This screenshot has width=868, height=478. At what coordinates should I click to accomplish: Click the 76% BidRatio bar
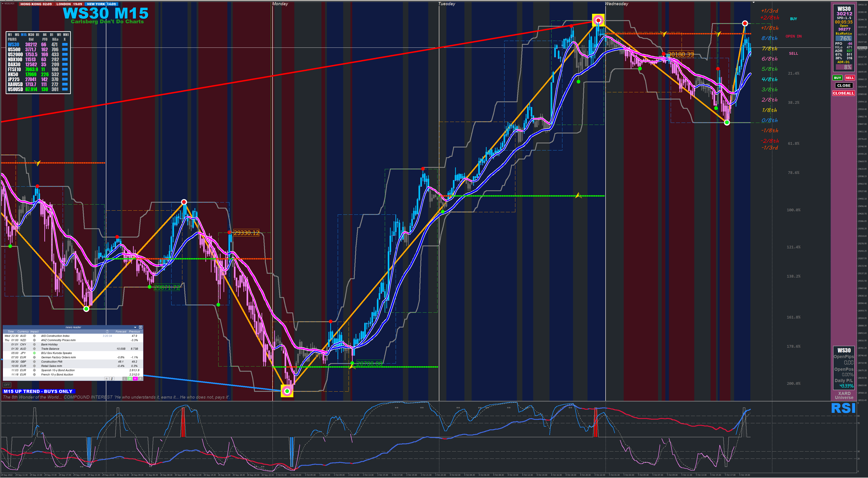843,38
